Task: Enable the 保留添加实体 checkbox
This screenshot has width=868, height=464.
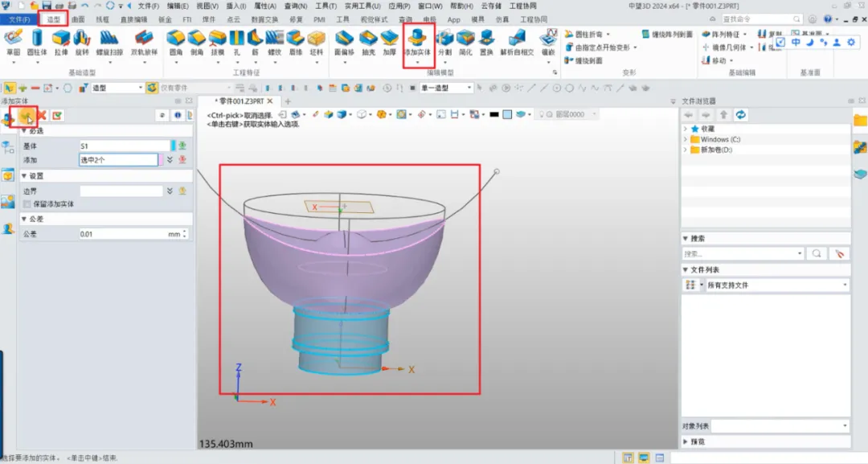Action: [x=27, y=204]
